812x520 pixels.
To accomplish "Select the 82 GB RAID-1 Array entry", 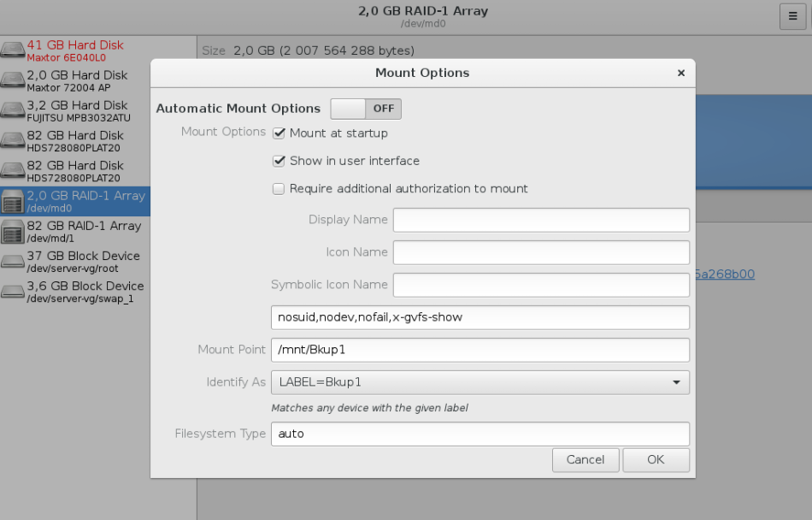I will tap(75, 232).
